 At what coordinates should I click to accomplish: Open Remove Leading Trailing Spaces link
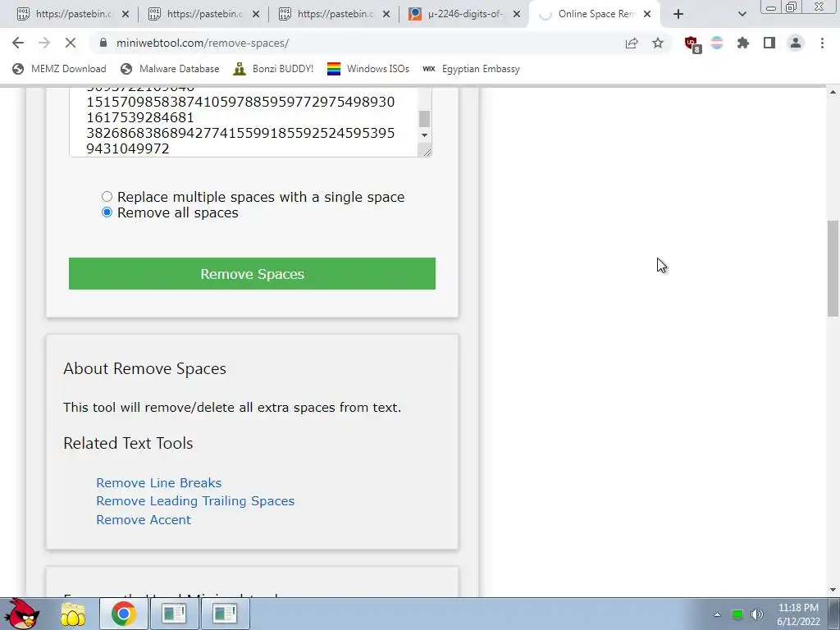(195, 501)
